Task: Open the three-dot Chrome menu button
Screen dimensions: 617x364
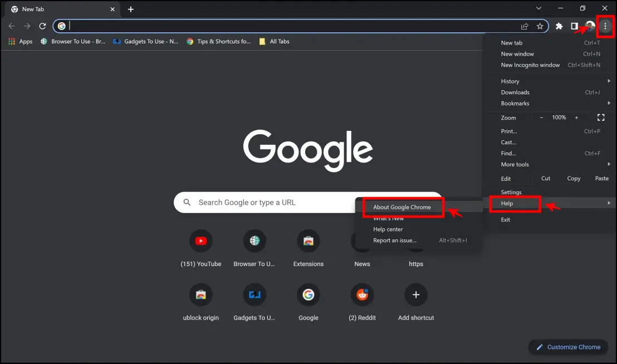Action: click(x=605, y=26)
